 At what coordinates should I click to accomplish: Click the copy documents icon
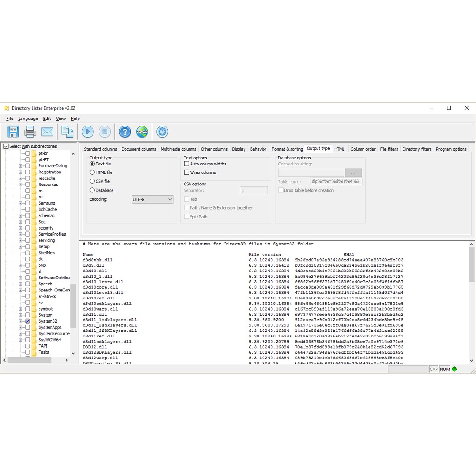67,132
